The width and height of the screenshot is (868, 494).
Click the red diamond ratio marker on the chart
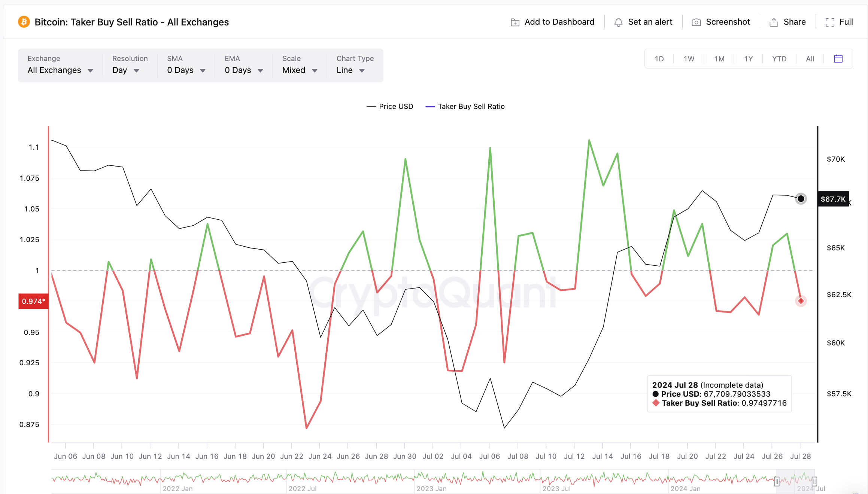pyautogui.click(x=801, y=301)
